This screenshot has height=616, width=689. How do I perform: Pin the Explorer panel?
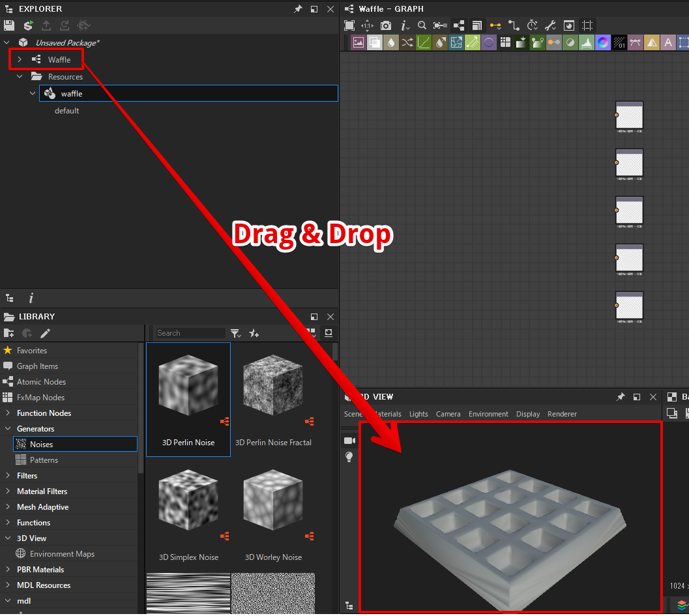coord(298,9)
